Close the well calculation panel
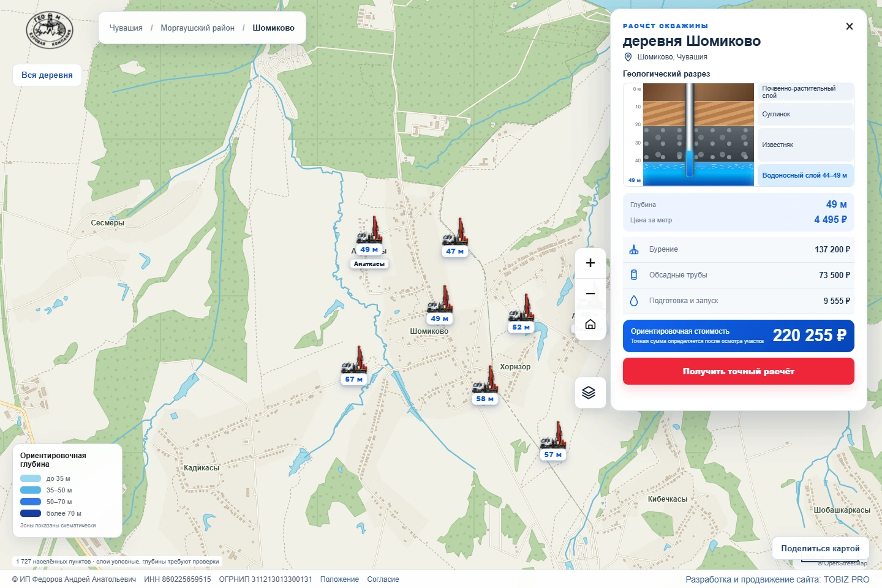 (x=850, y=26)
